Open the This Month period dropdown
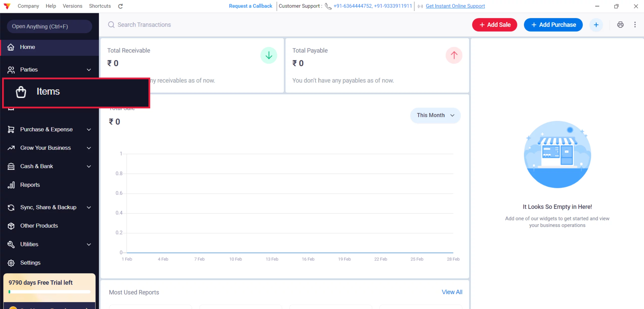Viewport: 644px width, 309px height. (435, 115)
